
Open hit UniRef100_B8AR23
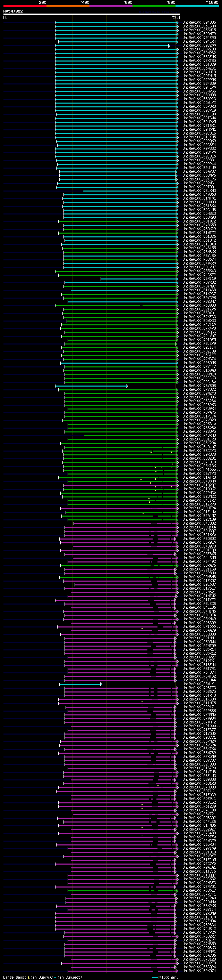tap(199, 99)
